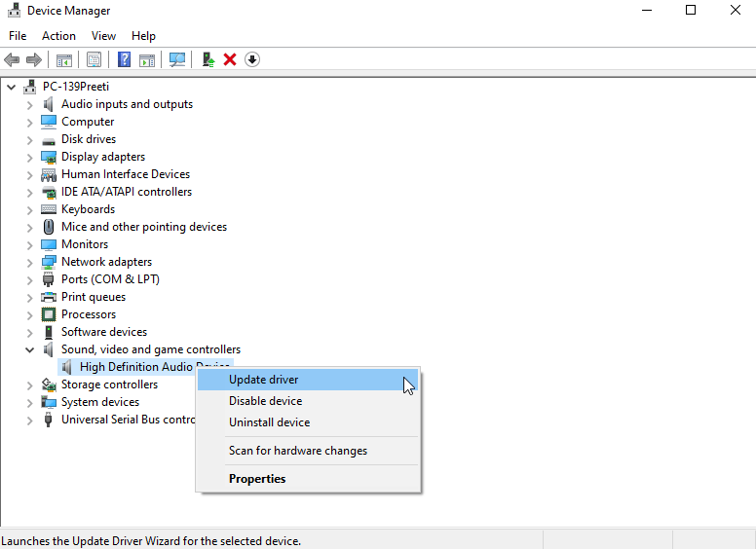
Task: Open the Action menu
Action: pyautogui.click(x=58, y=36)
